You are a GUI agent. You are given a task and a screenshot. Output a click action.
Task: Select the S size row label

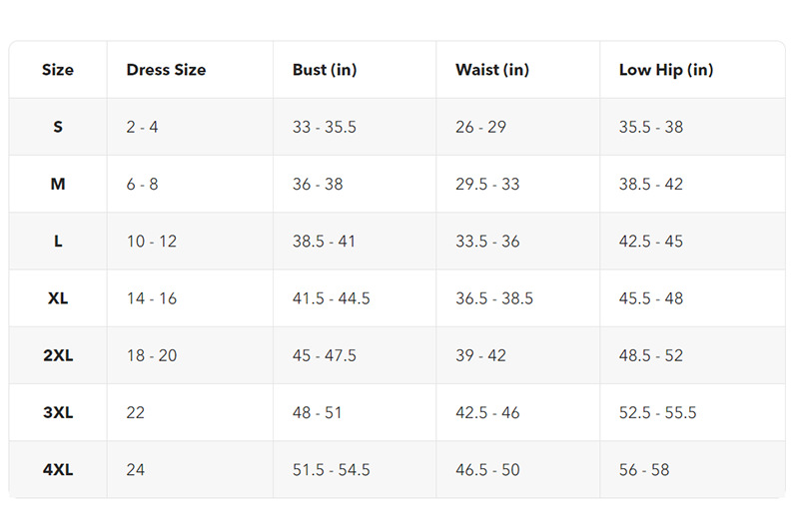click(58, 127)
